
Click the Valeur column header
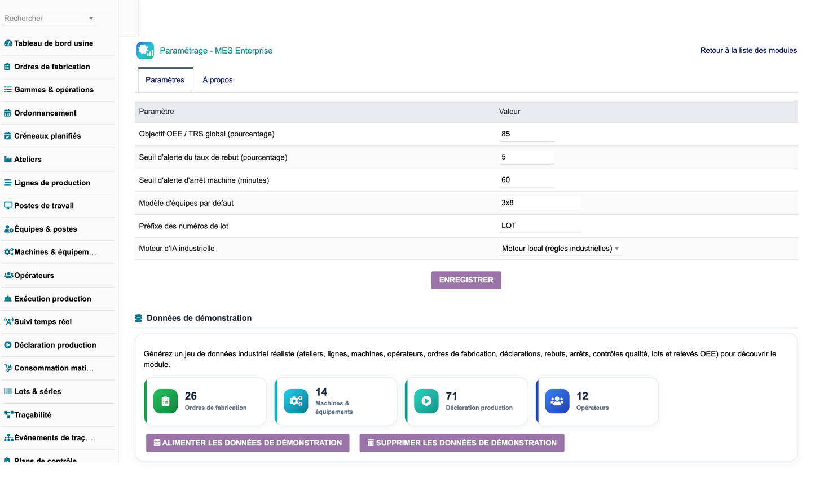tap(510, 112)
